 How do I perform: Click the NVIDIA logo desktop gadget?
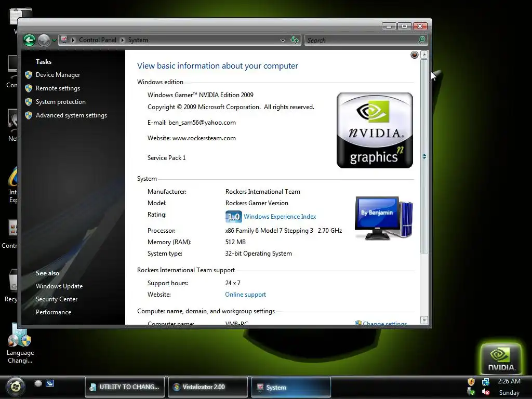pos(501,358)
